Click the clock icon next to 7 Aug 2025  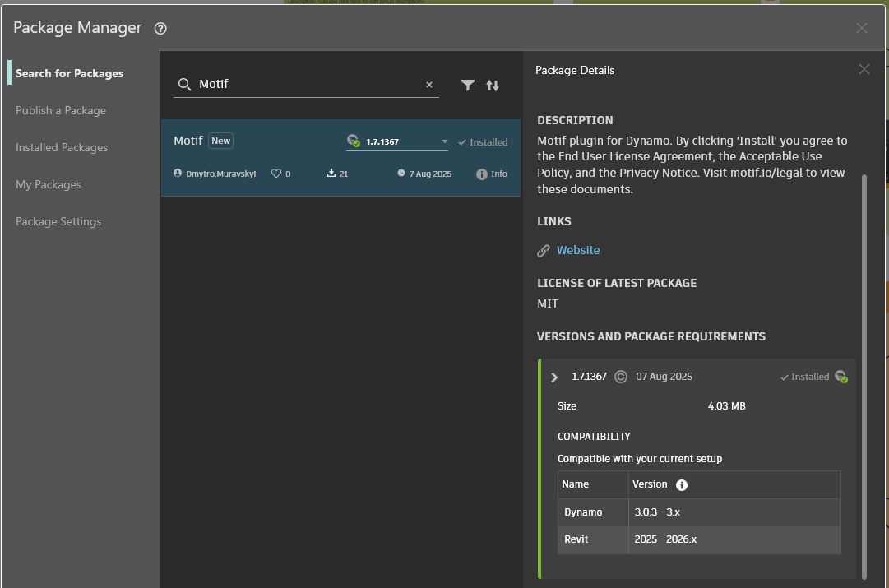(x=401, y=173)
